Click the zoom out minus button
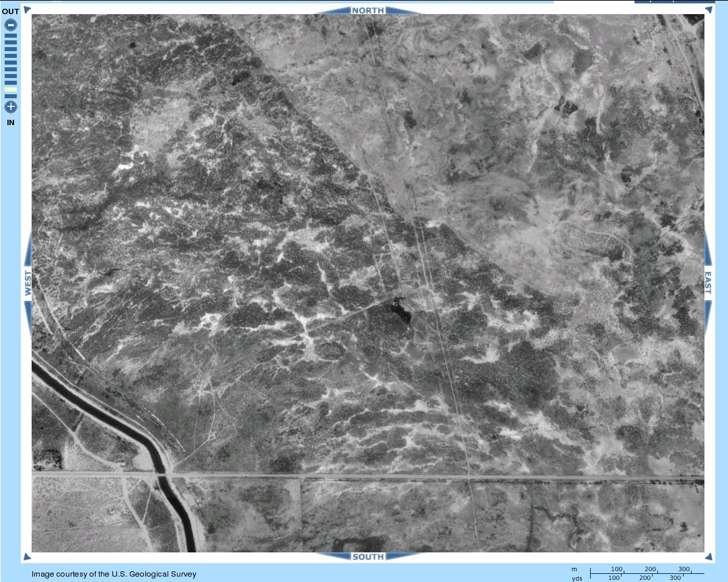Screen dimensions: 728x582 coord(11,25)
